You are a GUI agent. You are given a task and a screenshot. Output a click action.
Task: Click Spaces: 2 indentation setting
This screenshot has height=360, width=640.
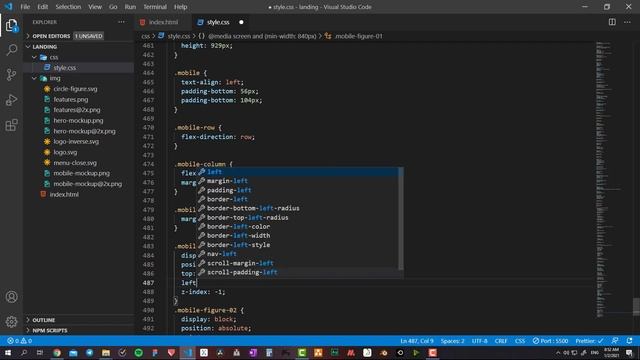point(452,341)
